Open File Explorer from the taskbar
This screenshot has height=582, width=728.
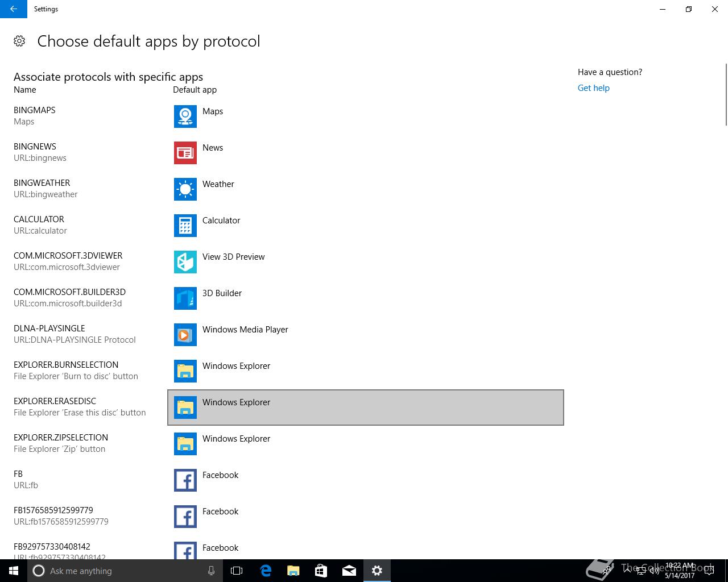[293, 571]
